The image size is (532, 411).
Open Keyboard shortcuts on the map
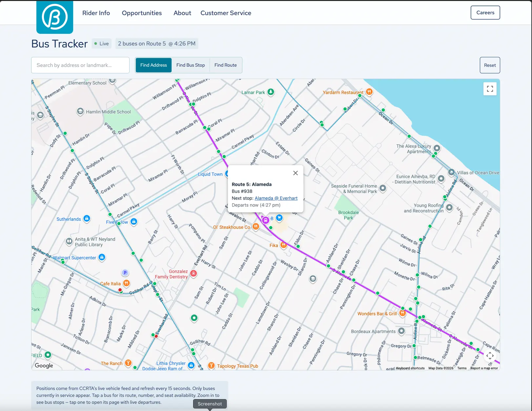[410, 368]
